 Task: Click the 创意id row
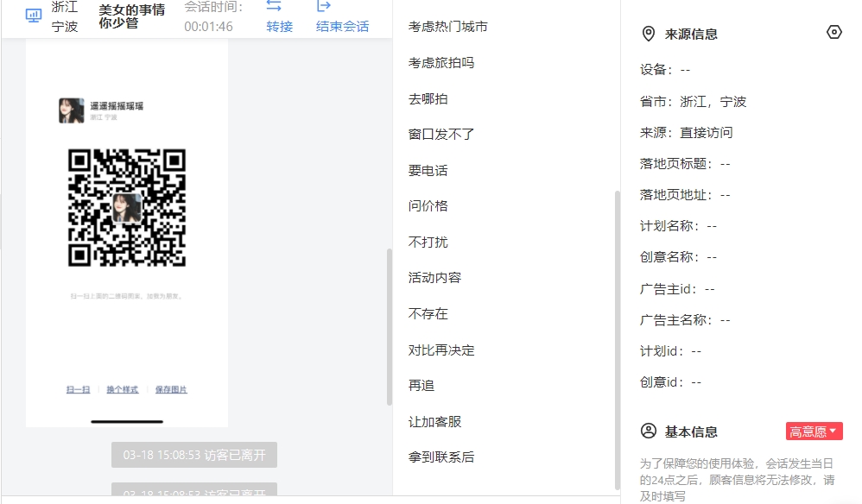point(671,382)
